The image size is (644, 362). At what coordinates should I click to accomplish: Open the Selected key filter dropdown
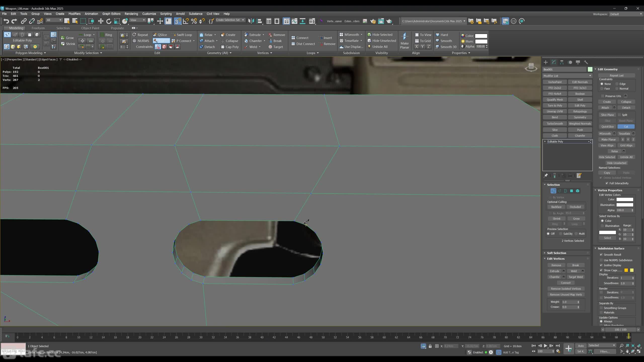pyautogui.click(x=602, y=345)
